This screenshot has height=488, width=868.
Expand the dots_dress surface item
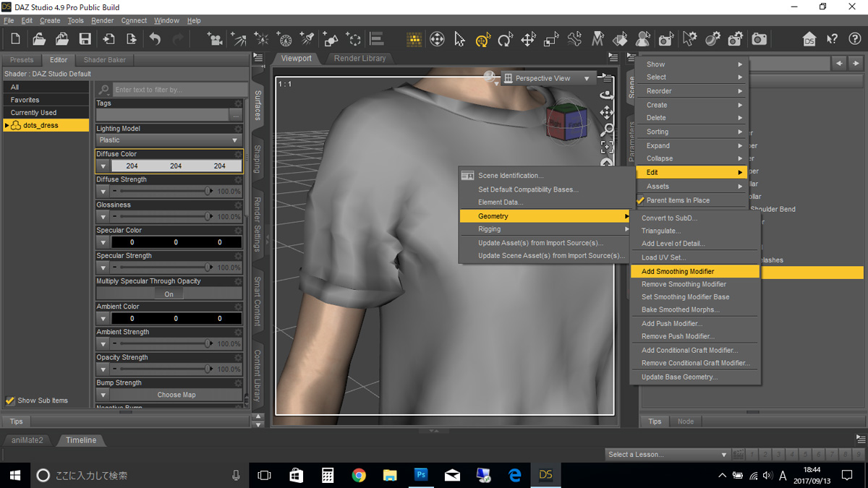pos(7,125)
